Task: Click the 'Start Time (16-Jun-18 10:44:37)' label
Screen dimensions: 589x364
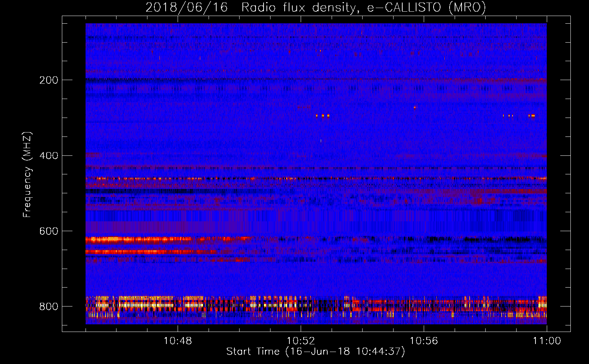Action: [x=316, y=352]
